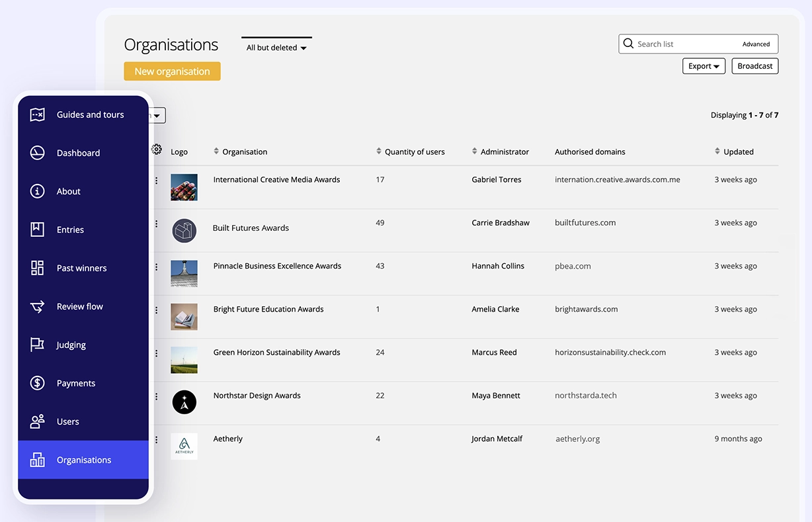Click domain horizonsustainability.check.com
Image resolution: width=812 pixels, height=522 pixels.
click(x=610, y=353)
